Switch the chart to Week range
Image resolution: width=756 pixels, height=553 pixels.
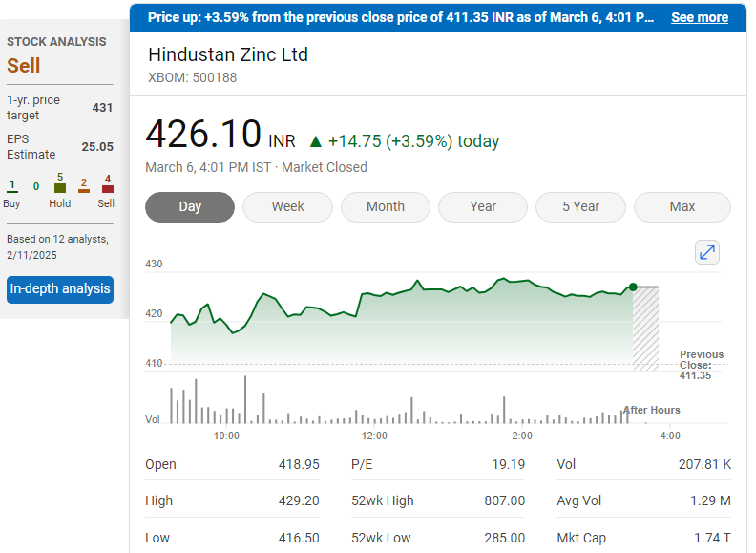click(287, 206)
